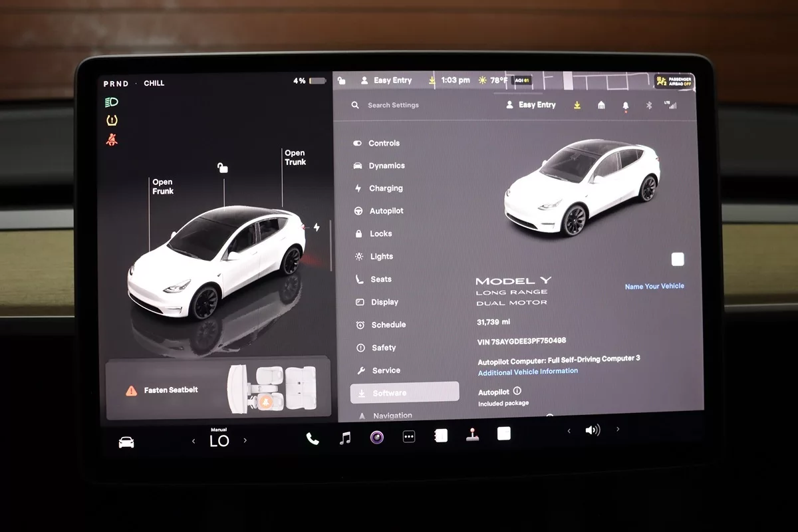This screenshot has width=798, height=532.
Task: Decrease temperature with left chevron beside LO
Action: [194, 441]
